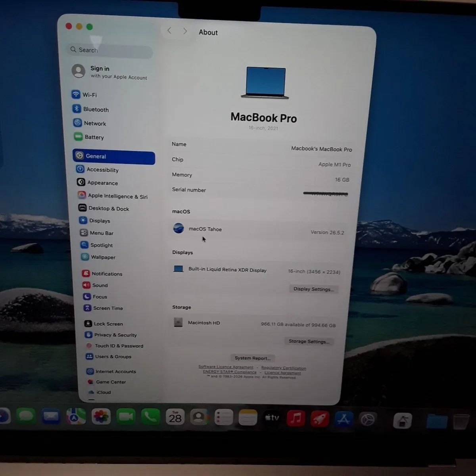The width and height of the screenshot is (476, 476).
Task: Open System Report
Action: pos(252,358)
